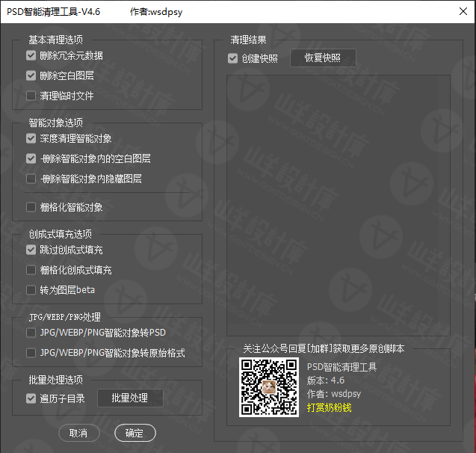Click the 版本: 4.6 text
Image resolution: width=476 pixels, height=453 pixels.
(326, 380)
